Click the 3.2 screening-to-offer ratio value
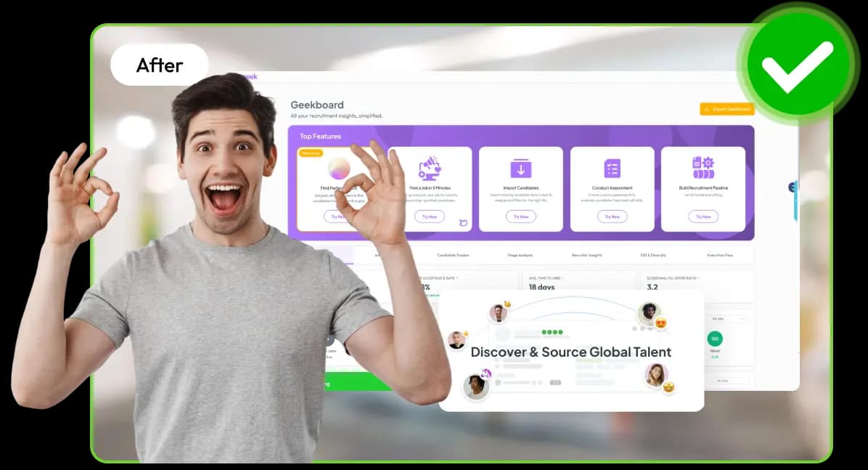Image resolution: width=868 pixels, height=470 pixels. 652,286
